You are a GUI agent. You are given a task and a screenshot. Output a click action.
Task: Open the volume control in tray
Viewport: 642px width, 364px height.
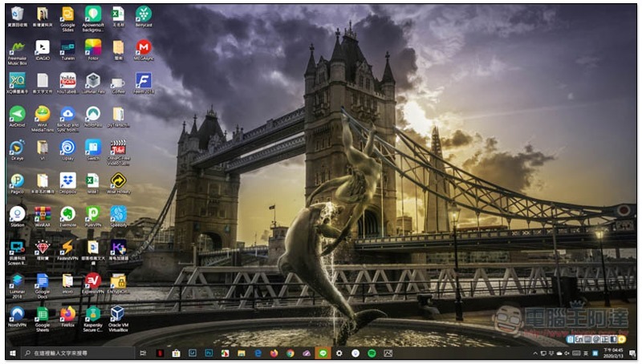click(567, 354)
